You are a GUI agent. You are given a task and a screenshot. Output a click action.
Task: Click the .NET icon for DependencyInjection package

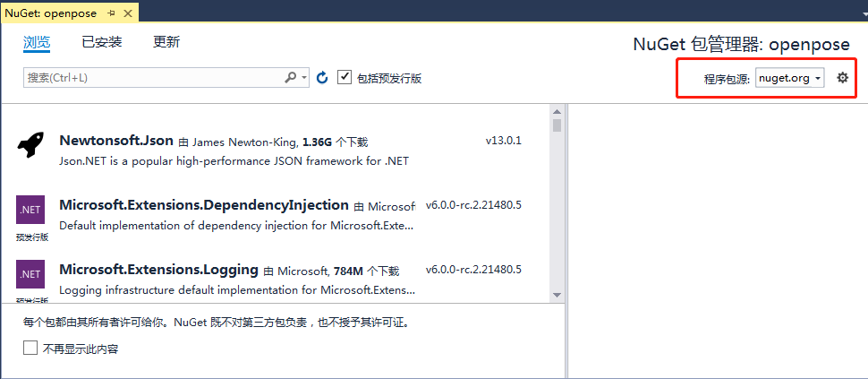click(x=30, y=210)
